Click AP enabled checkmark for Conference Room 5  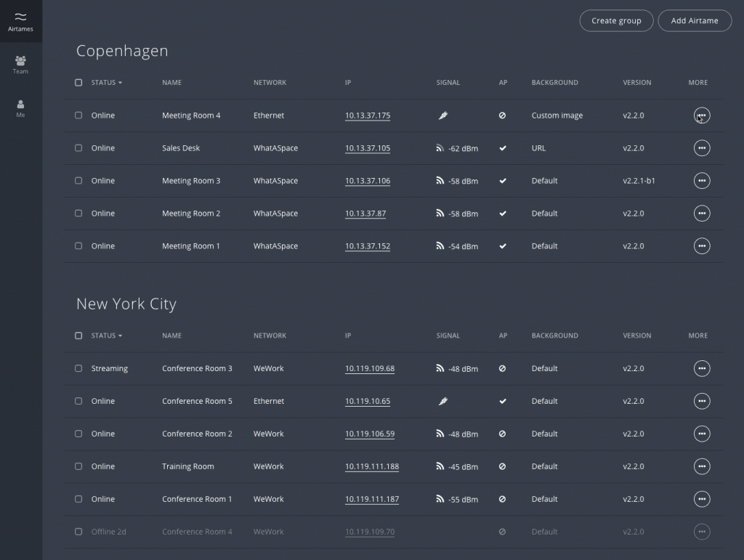[x=503, y=401]
